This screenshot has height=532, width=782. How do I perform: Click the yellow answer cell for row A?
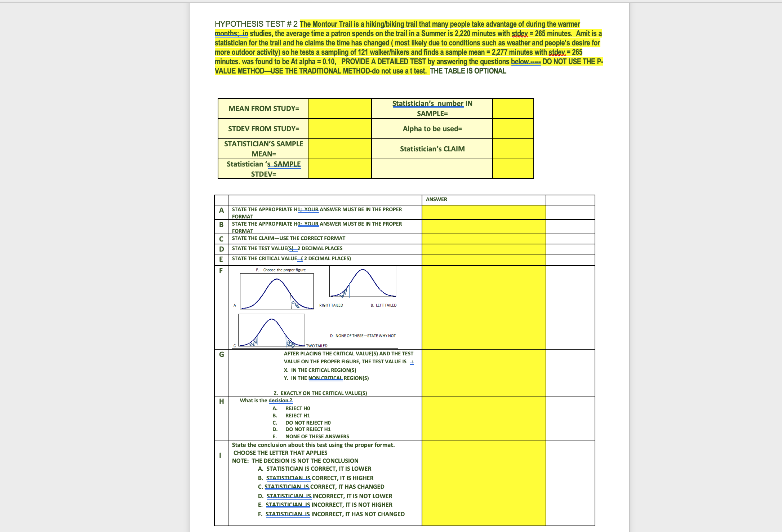tap(484, 212)
